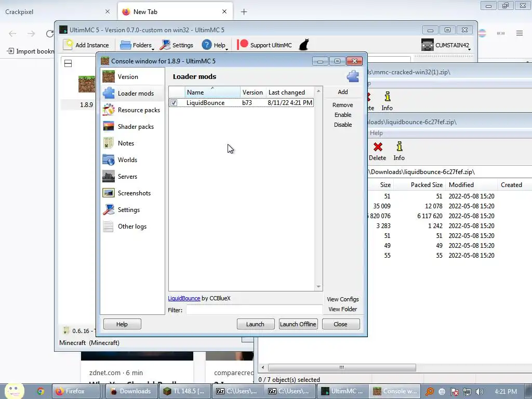
Task: Click Import bookmarks in Firefox
Action: coord(31,51)
